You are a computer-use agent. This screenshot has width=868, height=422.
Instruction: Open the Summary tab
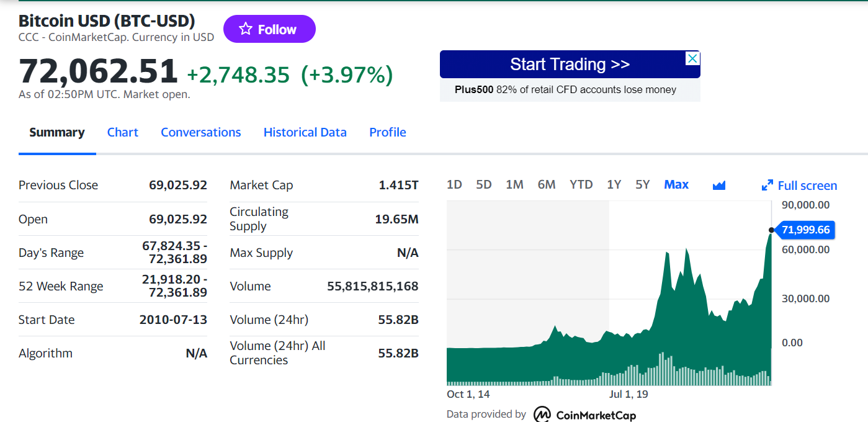57,132
